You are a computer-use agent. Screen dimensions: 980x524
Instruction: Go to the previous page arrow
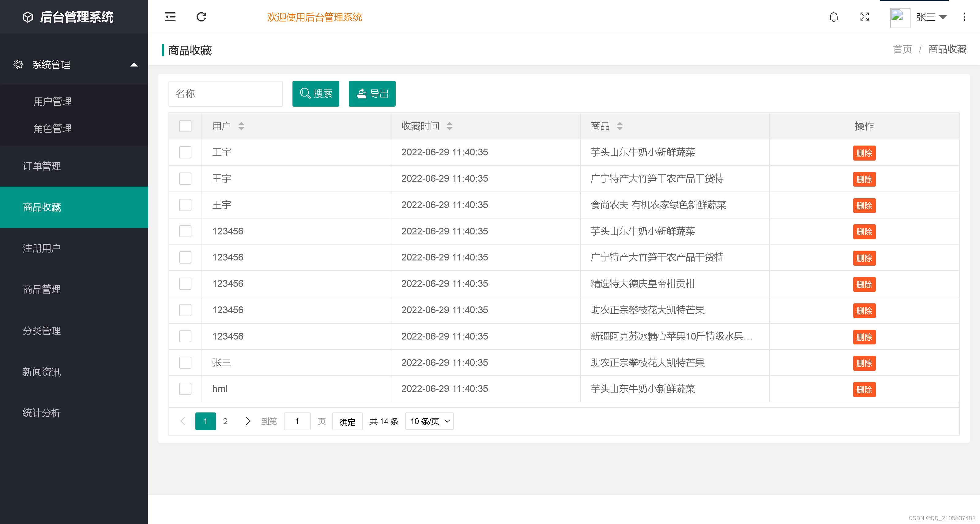click(x=183, y=421)
